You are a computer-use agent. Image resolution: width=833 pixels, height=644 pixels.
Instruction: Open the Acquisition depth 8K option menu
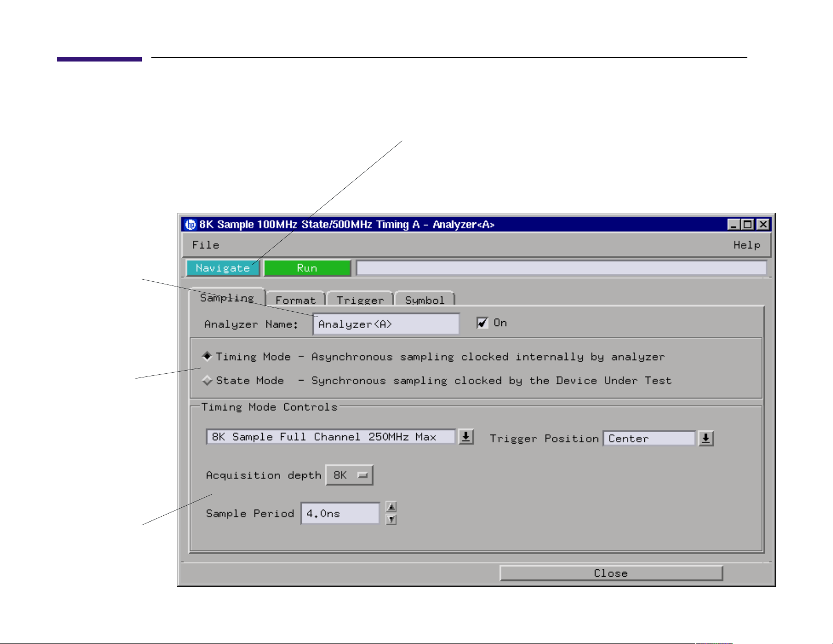pyautogui.click(x=349, y=475)
